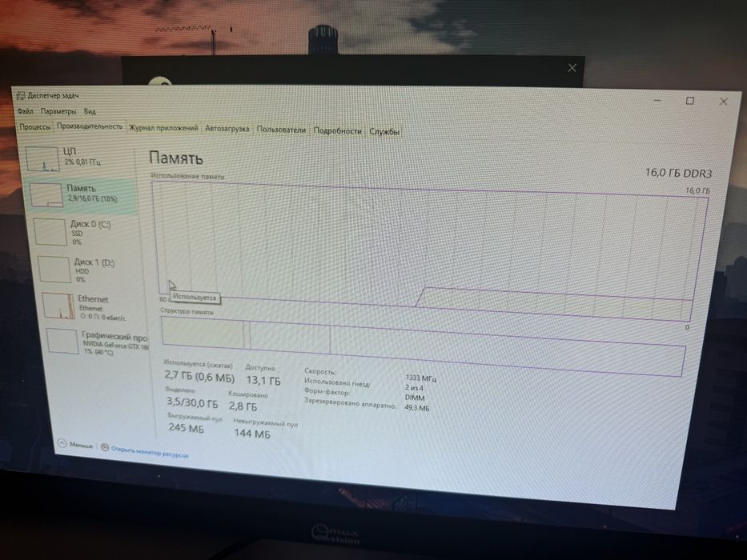The height and width of the screenshot is (560, 747).
Task: Click the 144 МБ non-paged pool value
Action: point(251,434)
